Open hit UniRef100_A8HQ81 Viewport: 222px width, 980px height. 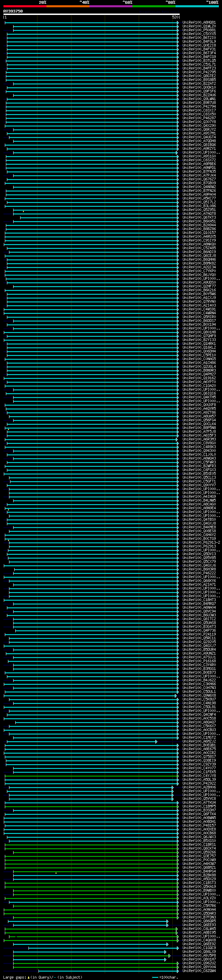pyautogui.click(x=199, y=23)
